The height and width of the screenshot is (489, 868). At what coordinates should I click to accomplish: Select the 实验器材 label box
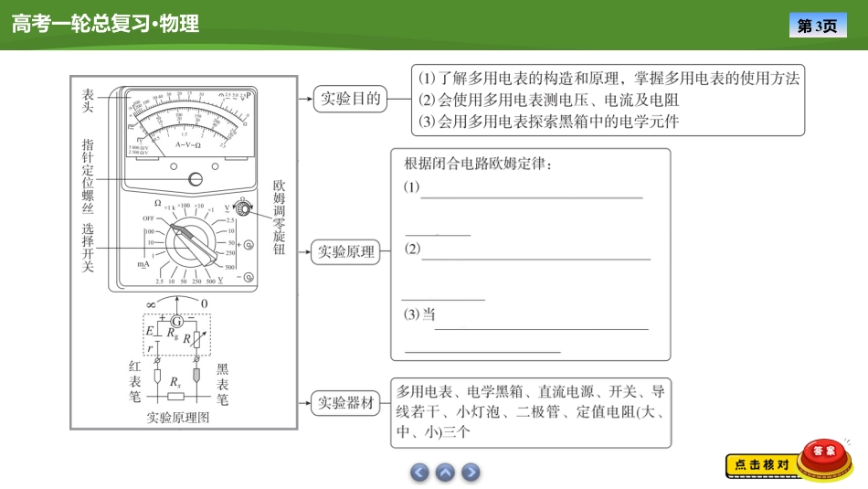[x=346, y=403]
